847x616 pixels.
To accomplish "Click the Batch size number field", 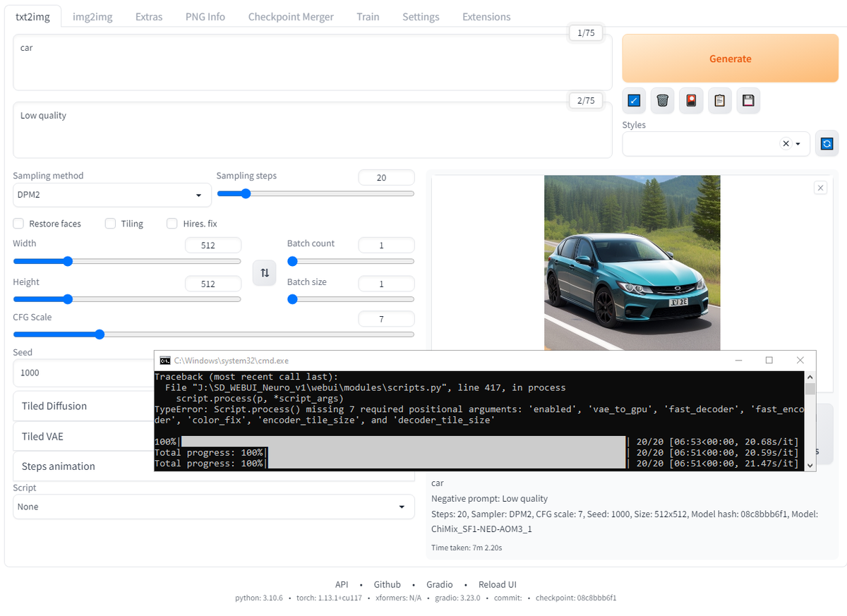I will tap(386, 284).
